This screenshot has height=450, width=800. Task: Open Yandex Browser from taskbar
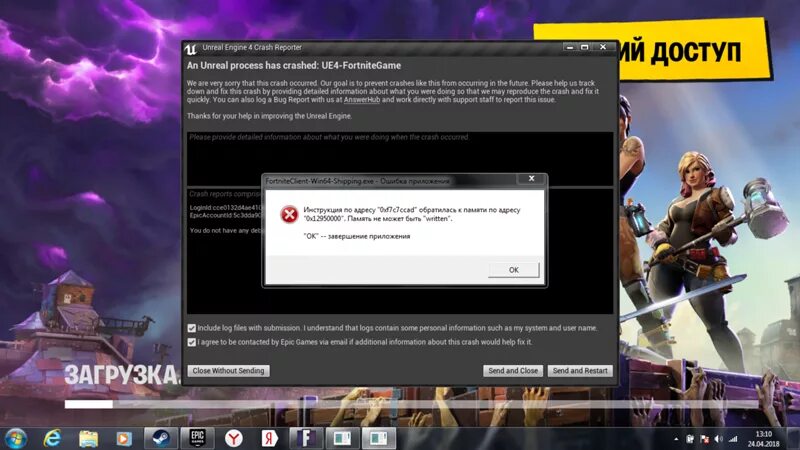(x=234, y=438)
